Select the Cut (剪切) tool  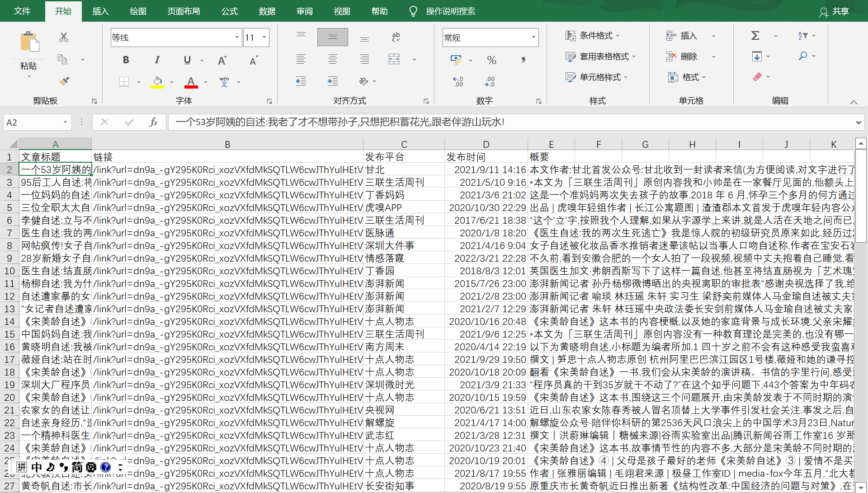63,37
